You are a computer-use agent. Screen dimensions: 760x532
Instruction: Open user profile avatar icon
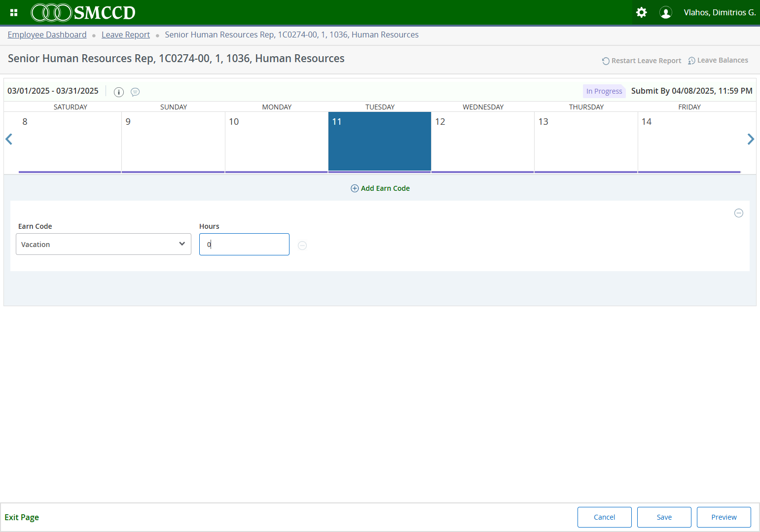(665, 12)
